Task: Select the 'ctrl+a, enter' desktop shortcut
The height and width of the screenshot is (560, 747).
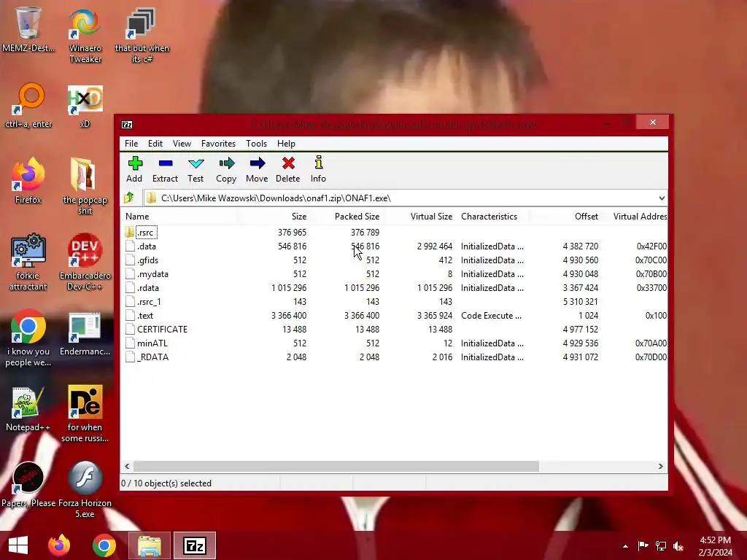Action: [x=28, y=105]
